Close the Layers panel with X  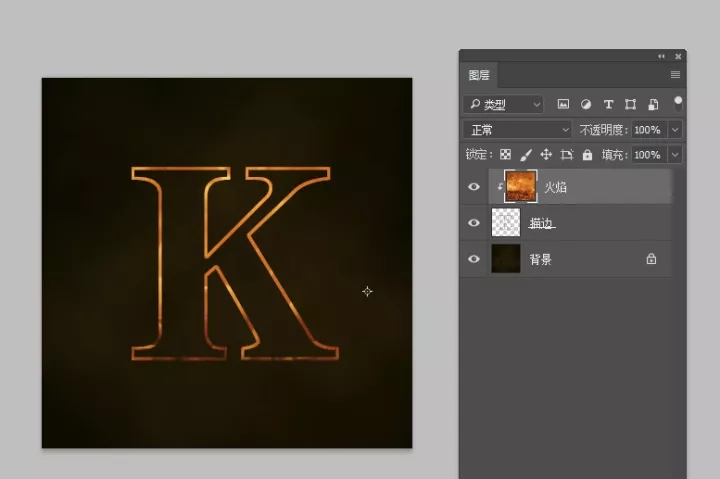click(x=678, y=56)
